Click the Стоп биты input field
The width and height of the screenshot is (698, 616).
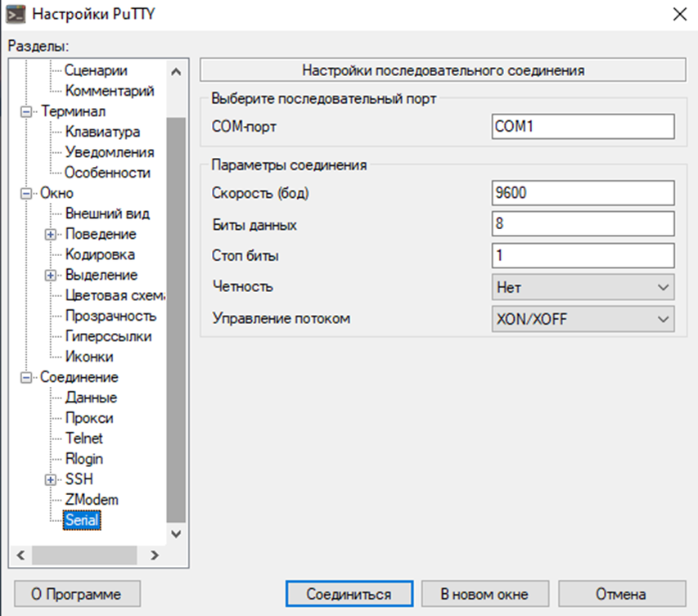(583, 255)
